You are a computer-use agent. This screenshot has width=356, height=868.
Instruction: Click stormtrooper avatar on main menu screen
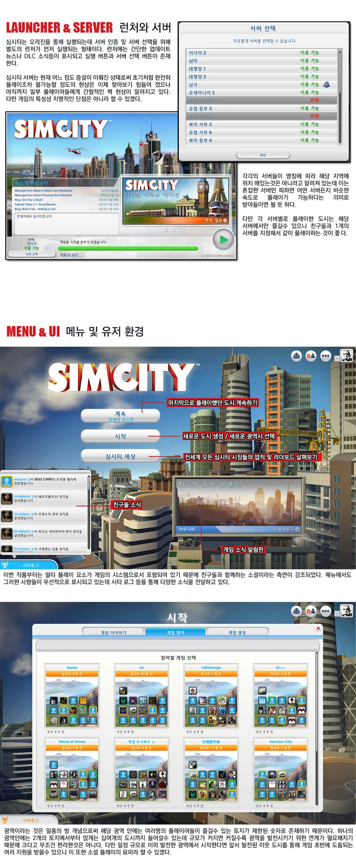[347, 355]
